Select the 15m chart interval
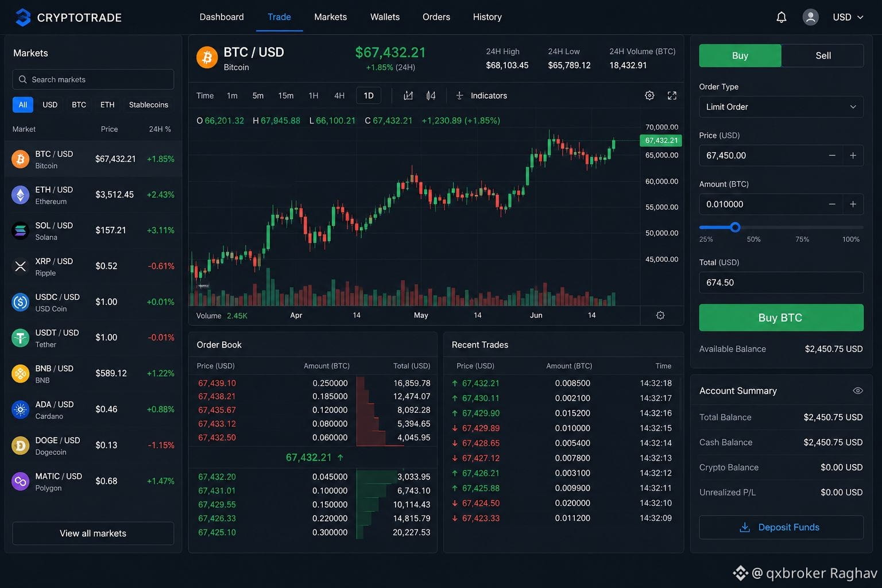Screen dimensions: 882x588 [x=286, y=96]
